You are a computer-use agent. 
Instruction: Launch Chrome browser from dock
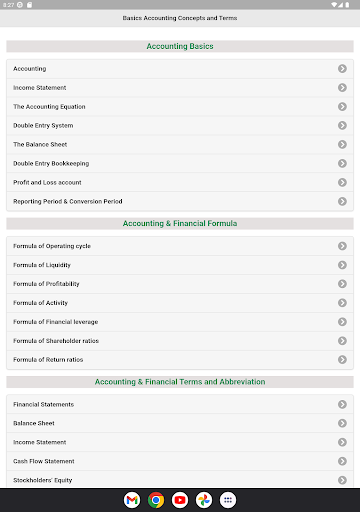pyautogui.click(x=156, y=500)
